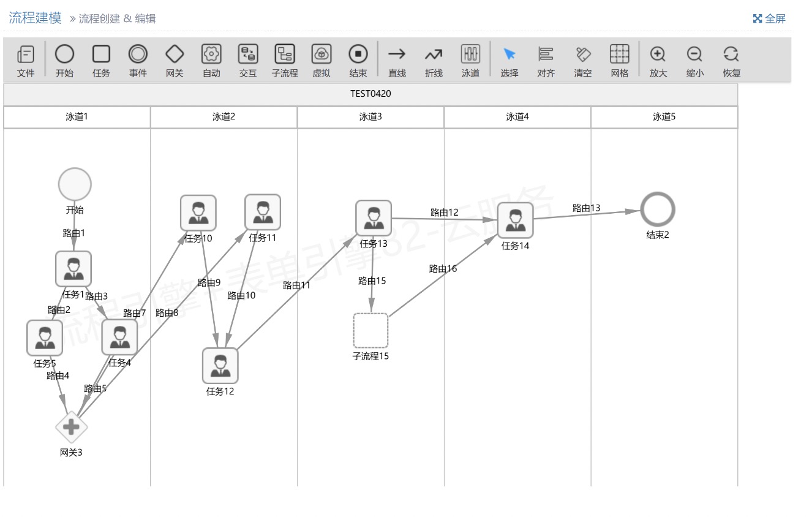Enter 全屏 fullscreen mode

769,19
